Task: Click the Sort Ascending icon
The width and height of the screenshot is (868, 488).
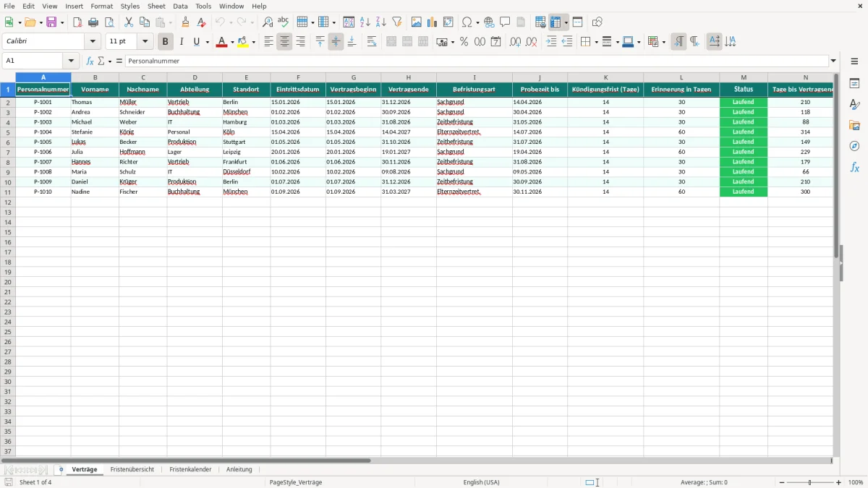Action: (365, 22)
